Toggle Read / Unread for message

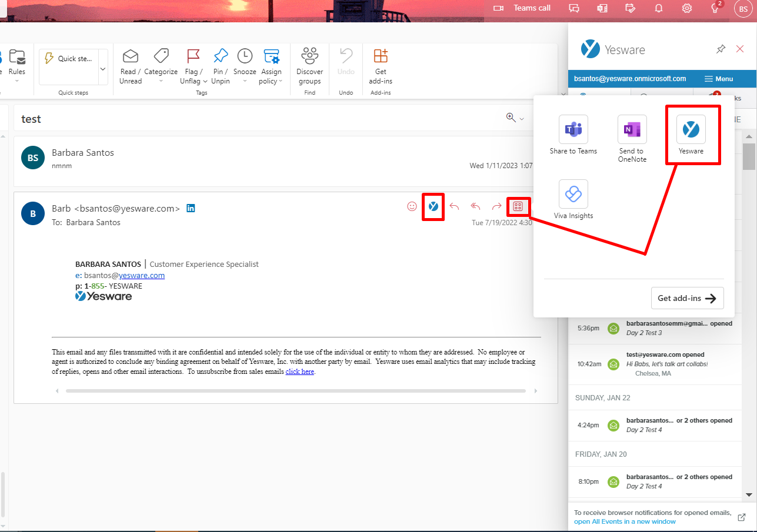pos(131,66)
